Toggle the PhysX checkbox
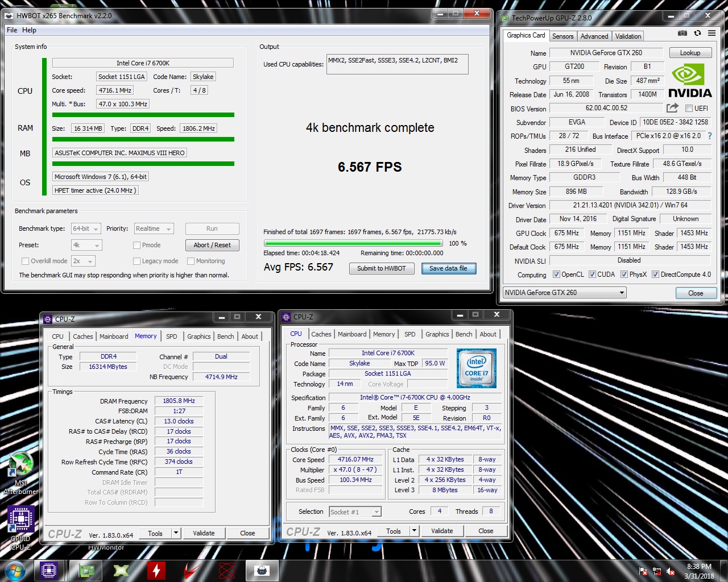 (x=624, y=275)
